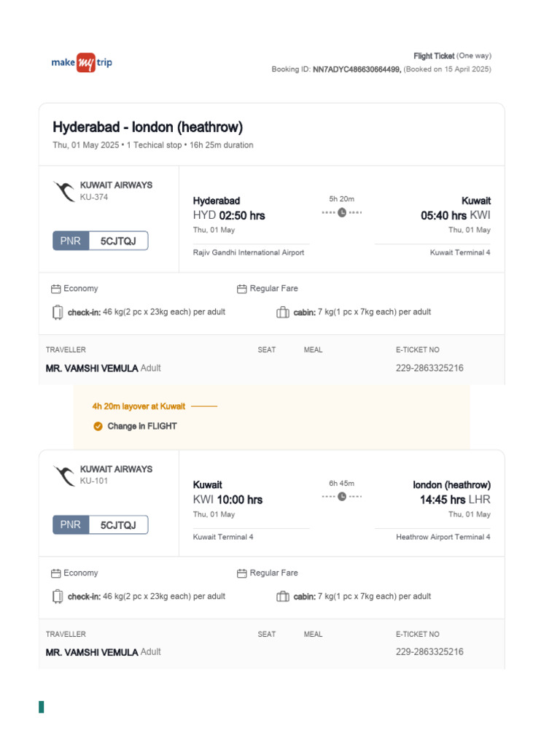Select the Booking ID number
560x747 pixels.
(x=357, y=69)
